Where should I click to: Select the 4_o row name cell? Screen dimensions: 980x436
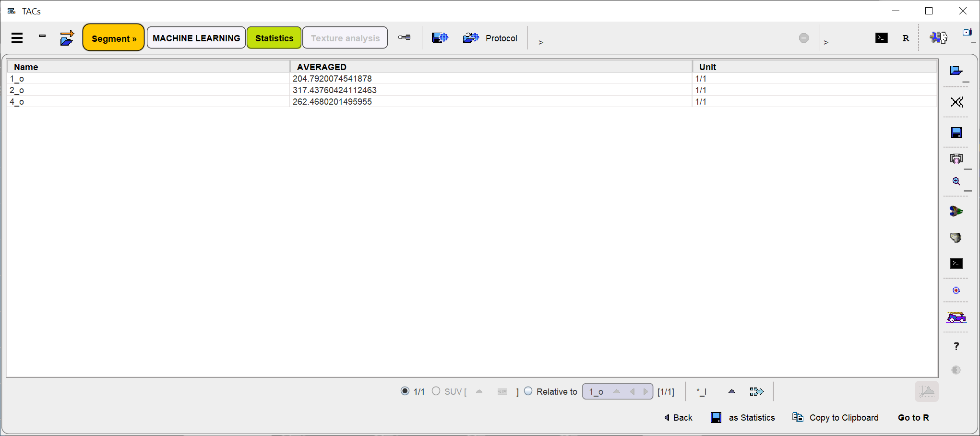(149, 101)
